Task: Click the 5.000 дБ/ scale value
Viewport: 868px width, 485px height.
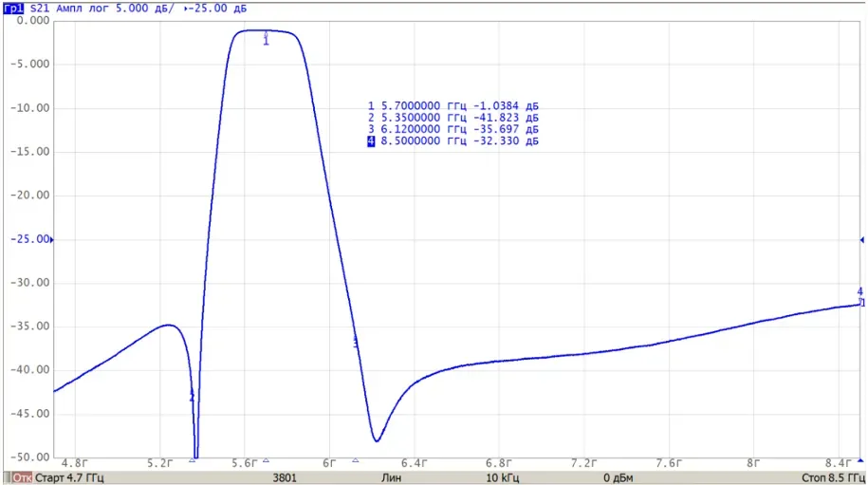Action: (x=144, y=9)
